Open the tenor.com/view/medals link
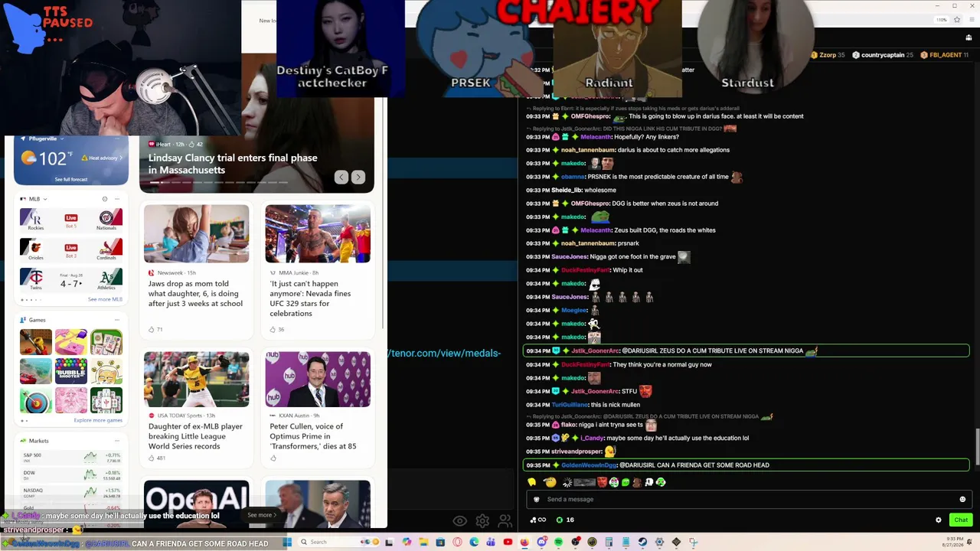Screen dimensions: 980x551 click(446, 354)
